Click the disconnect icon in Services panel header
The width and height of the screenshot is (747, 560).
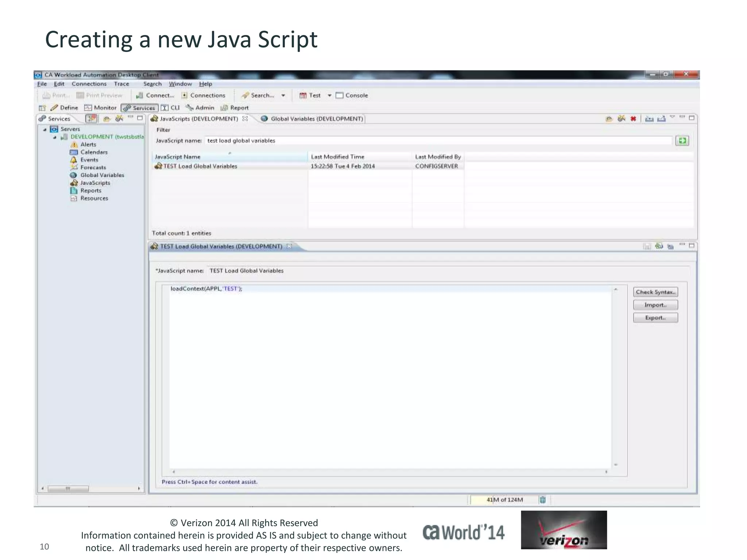coord(119,119)
